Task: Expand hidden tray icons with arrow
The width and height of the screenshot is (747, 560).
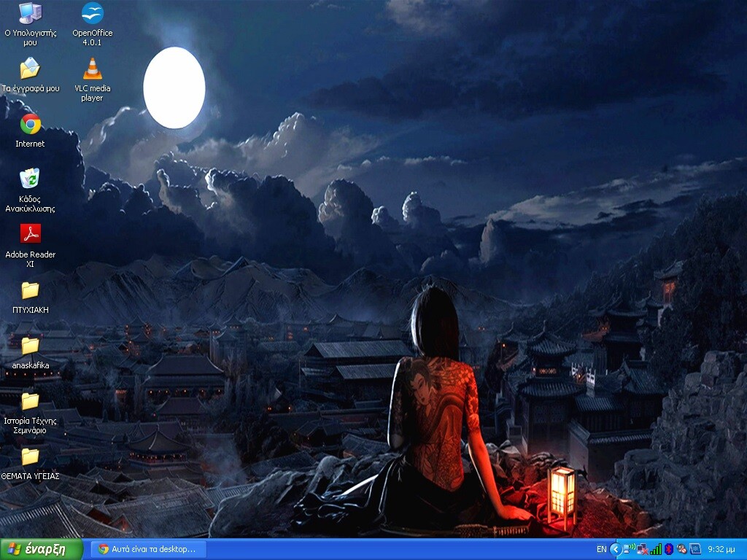Action: tap(616, 550)
